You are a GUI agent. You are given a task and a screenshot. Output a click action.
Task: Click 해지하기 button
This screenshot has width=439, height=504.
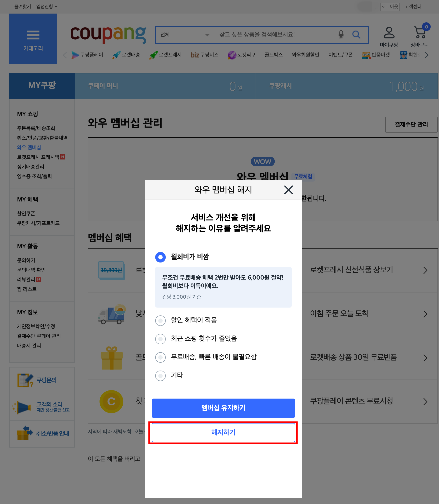223,432
